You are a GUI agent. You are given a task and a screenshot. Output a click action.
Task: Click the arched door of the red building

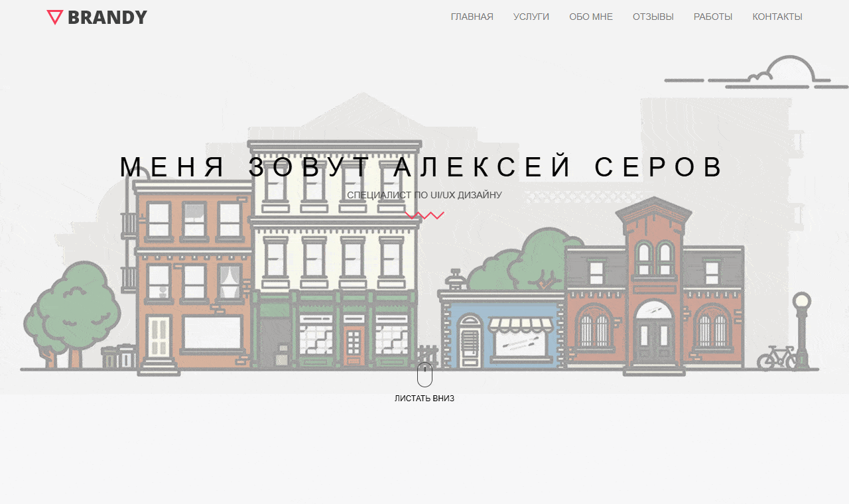pyautogui.click(x=653, y=332)
